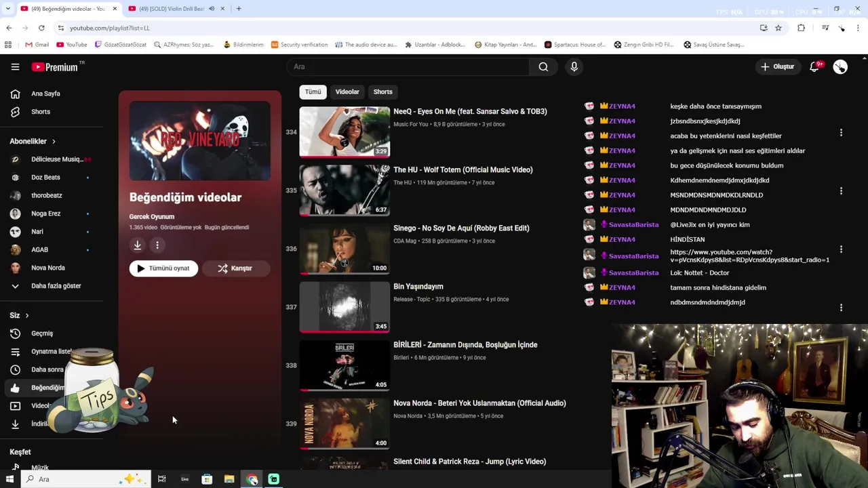The image size is (868, 488).
Task: Select the Videolar filter chip
Action: (347, 91)
